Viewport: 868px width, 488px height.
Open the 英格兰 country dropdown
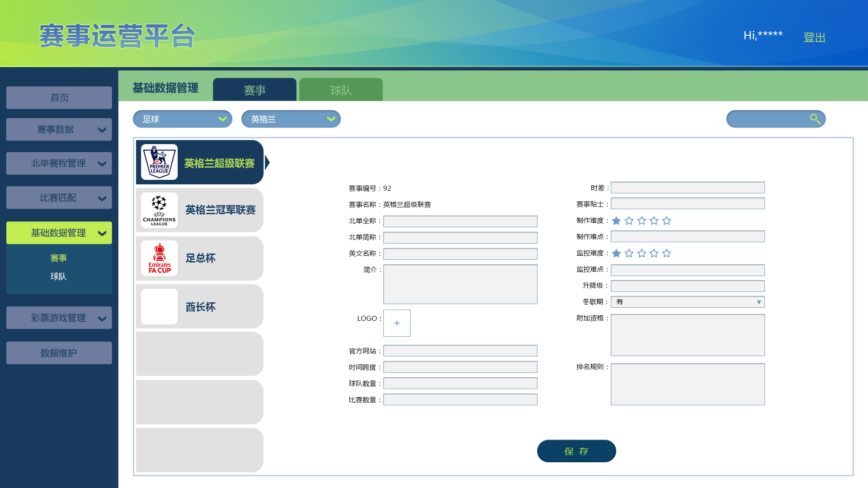tap(291, 119)
